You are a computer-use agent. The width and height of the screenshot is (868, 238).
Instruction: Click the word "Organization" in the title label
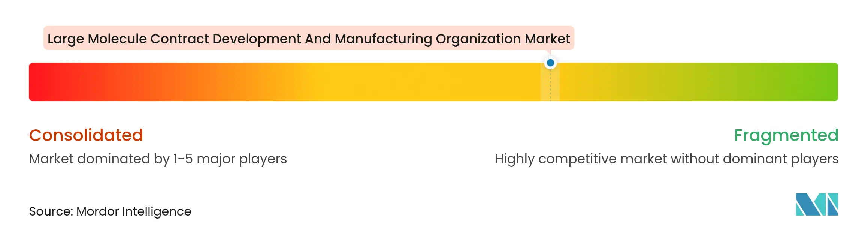point(478,39)
